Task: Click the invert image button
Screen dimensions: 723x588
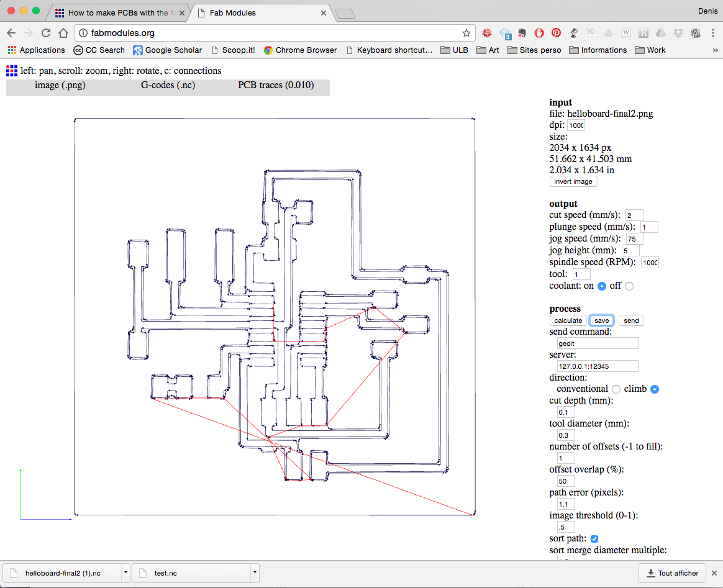Action: (x=573, y=181)
